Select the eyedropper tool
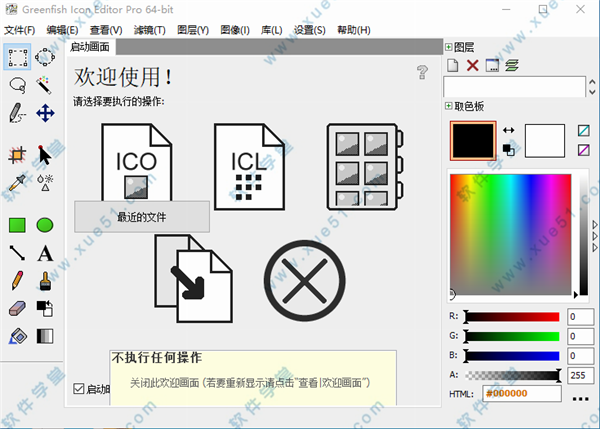 point(17,183)
